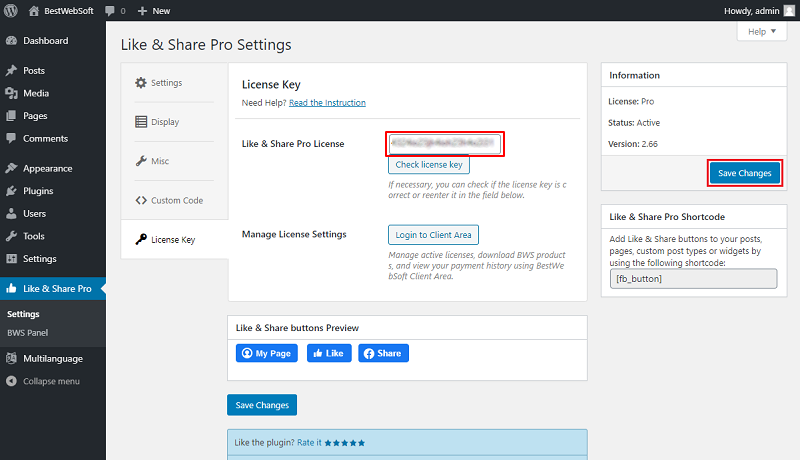Image resolution: width=800 pixels, height=460 pixels.
Task: Click the Like & Share Pro License field
Action: pos(444,143)
